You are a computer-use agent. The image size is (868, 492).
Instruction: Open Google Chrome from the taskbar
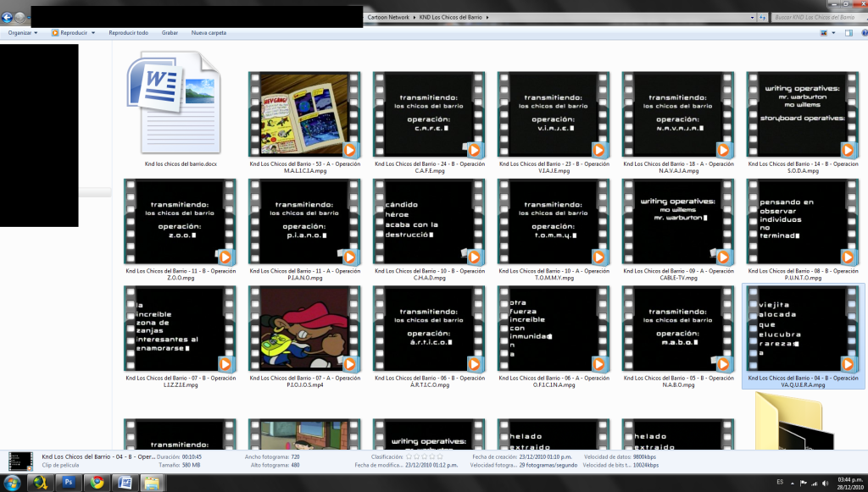point(97,483)
